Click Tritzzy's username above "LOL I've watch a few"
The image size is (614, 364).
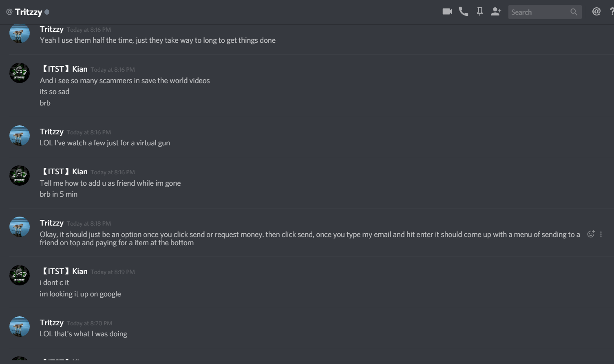(x=51, y=132)
